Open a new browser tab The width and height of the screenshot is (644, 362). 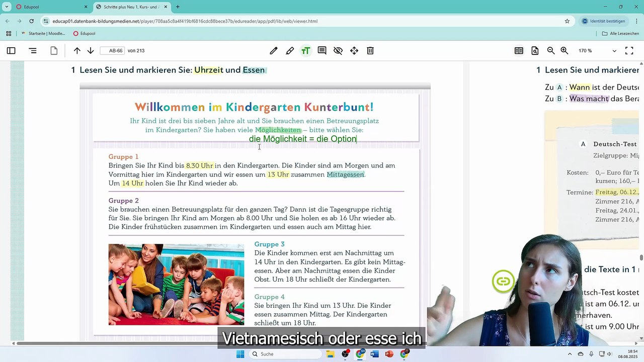(x=178, y=7)
